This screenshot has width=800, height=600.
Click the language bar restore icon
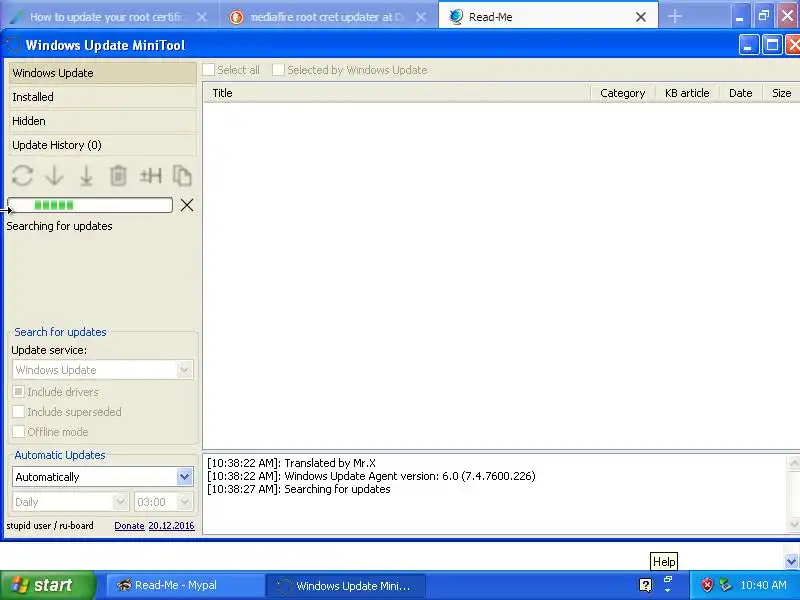point(667,580)
